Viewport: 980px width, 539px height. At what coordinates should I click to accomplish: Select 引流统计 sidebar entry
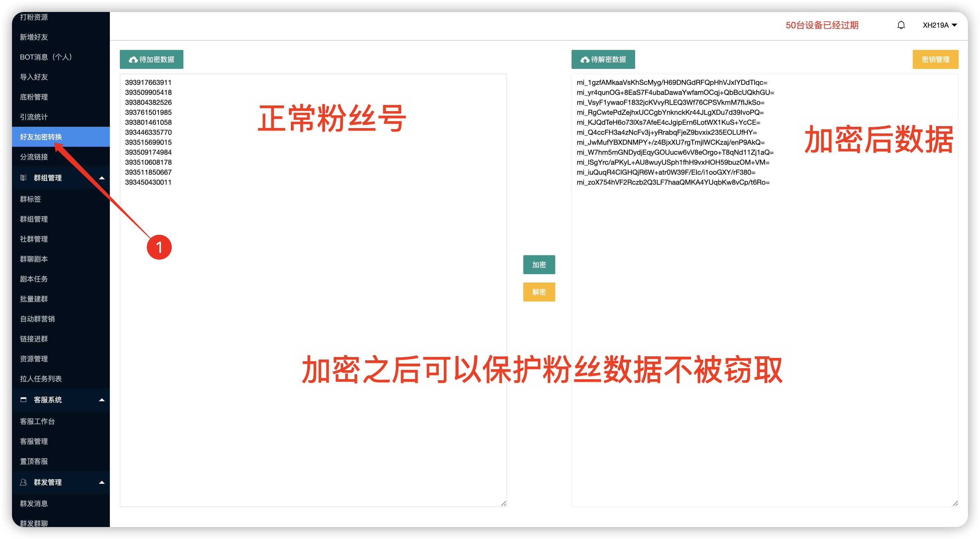pos(34,117)
